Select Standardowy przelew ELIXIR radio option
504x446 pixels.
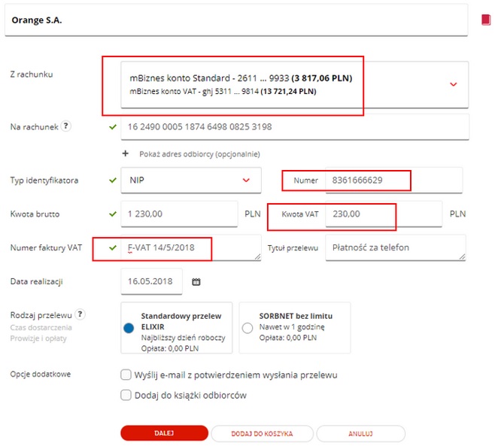[129, 328]
